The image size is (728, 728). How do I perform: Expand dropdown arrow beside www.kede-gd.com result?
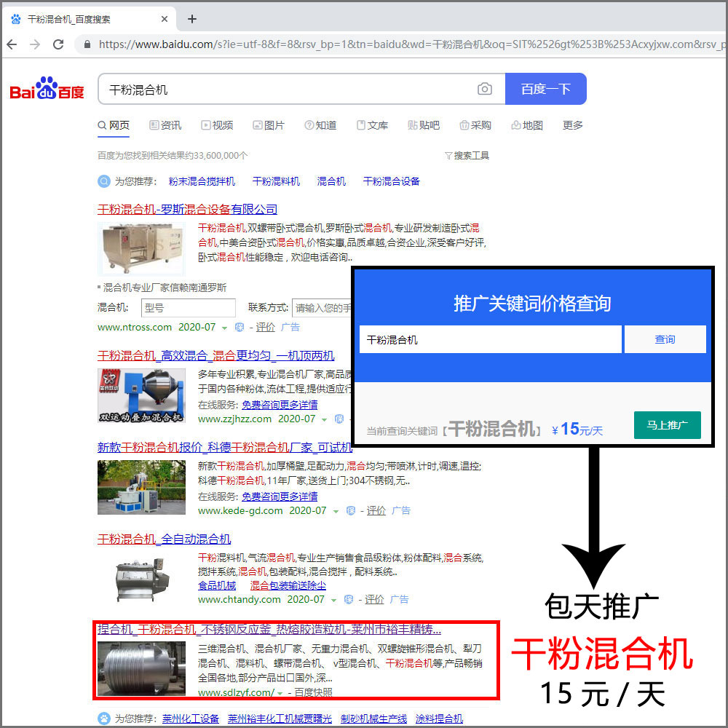[336, 512]
